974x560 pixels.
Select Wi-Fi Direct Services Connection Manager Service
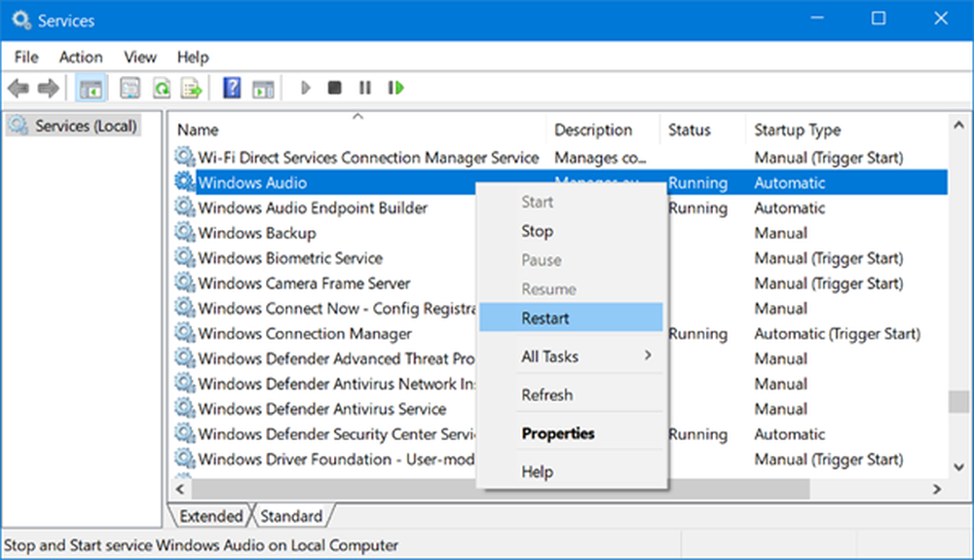click(368, 157)
